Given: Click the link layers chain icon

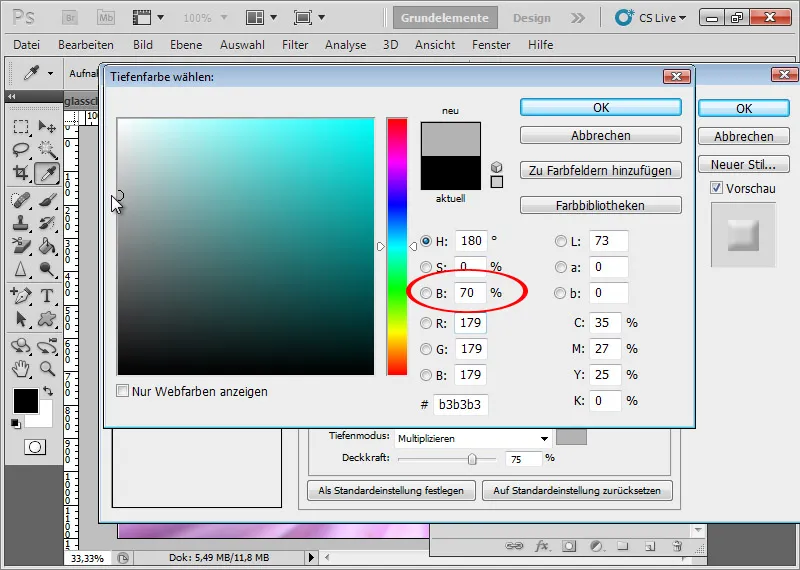Looking at the screenshot, I should pyautogui.click(x=514, y=546).
